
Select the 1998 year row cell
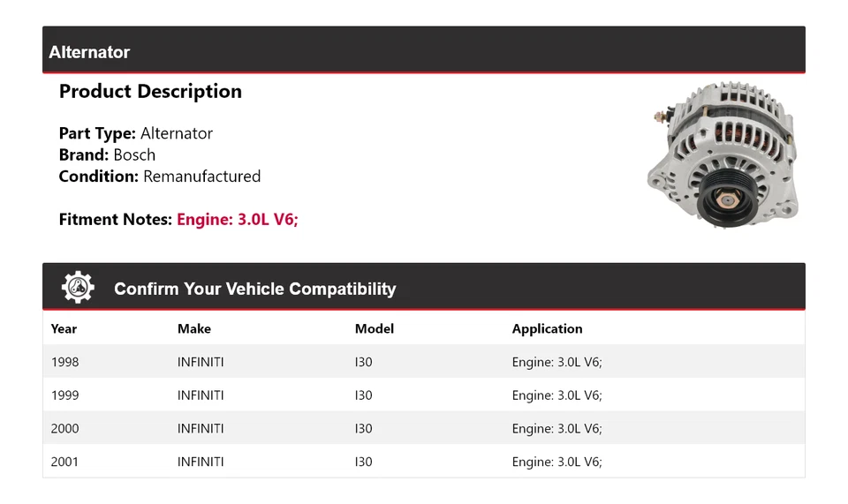click(64, 362)
